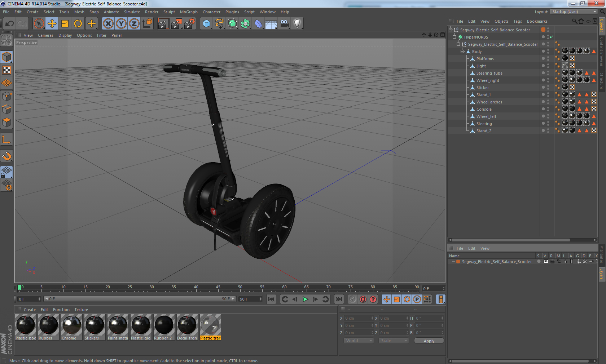The image size is (606, 364).
Task: Toggle HyperNURBS enabled checkmark
Action: click(552, 37)
